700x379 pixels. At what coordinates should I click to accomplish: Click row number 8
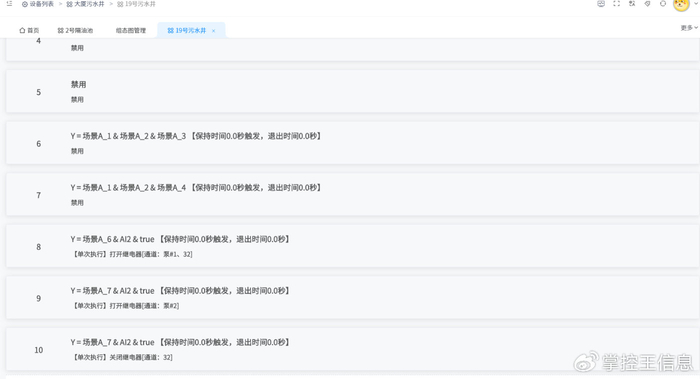point(38,247)
